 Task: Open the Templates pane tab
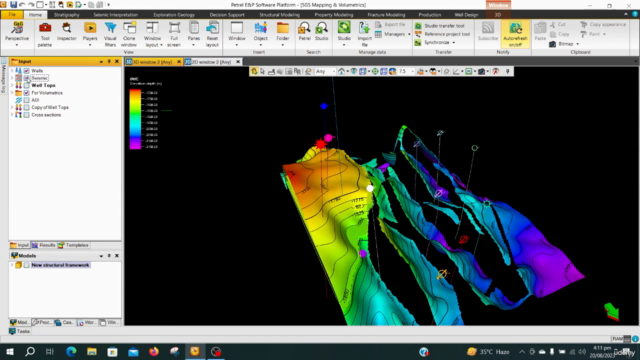coord(73,245)
